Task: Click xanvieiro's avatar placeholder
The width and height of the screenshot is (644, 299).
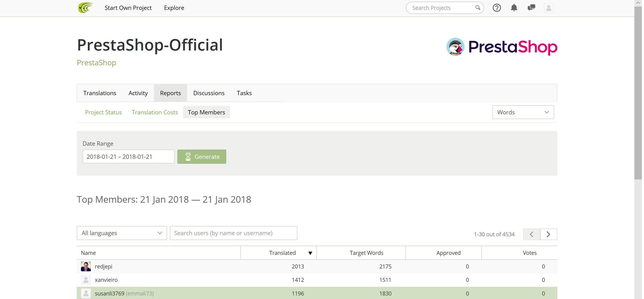Action: pyautogui.click(x=86, y=280)
